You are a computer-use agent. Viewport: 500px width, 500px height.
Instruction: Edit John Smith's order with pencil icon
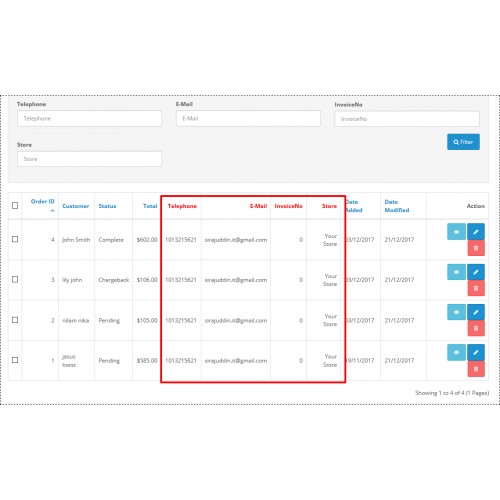[x=476, y=232]
